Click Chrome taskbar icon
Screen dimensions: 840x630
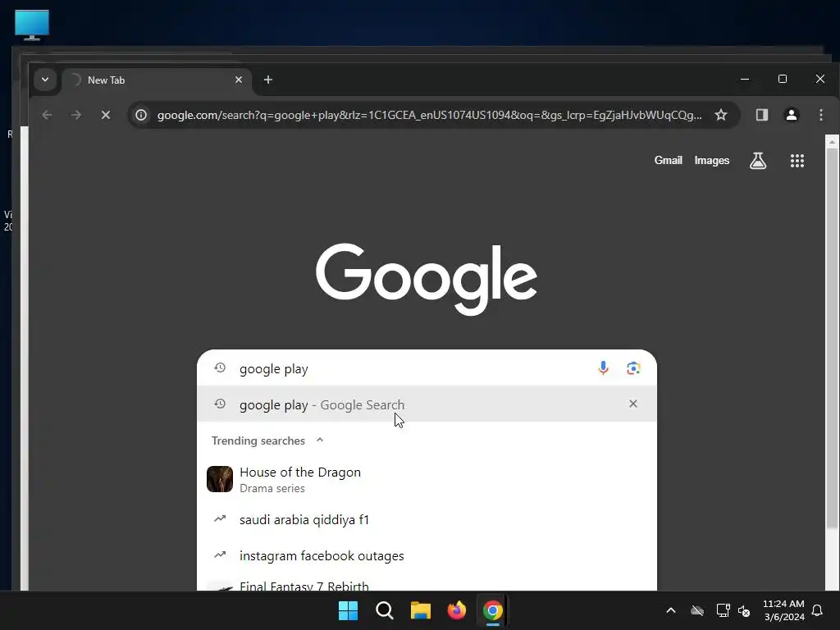[493, 610]
